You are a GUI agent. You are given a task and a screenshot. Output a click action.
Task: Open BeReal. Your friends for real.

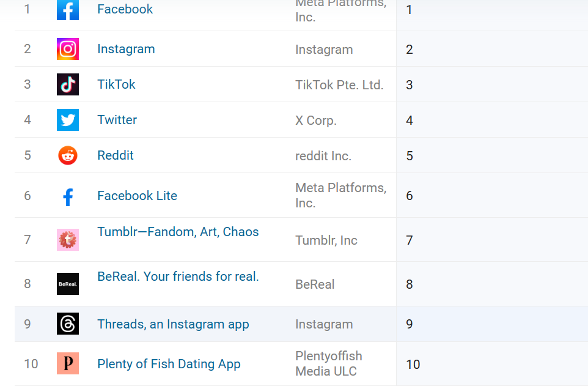178,277
